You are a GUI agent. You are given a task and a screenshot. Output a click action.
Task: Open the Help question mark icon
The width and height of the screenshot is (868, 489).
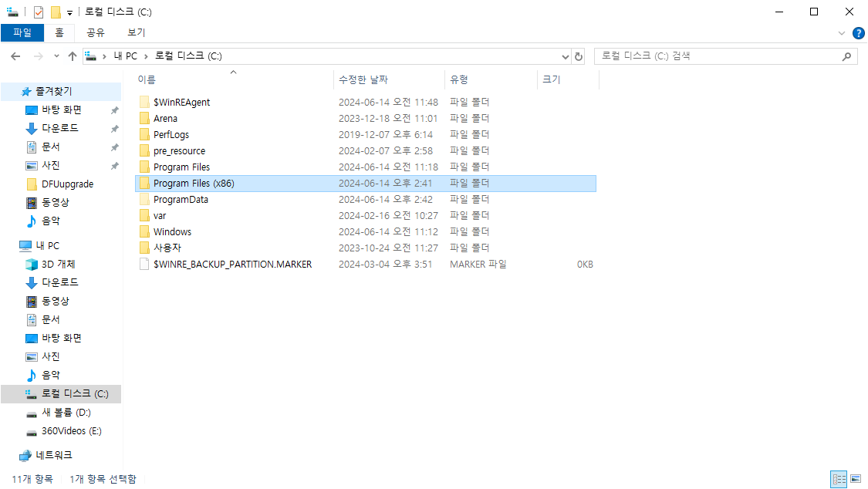click(859, 33)
